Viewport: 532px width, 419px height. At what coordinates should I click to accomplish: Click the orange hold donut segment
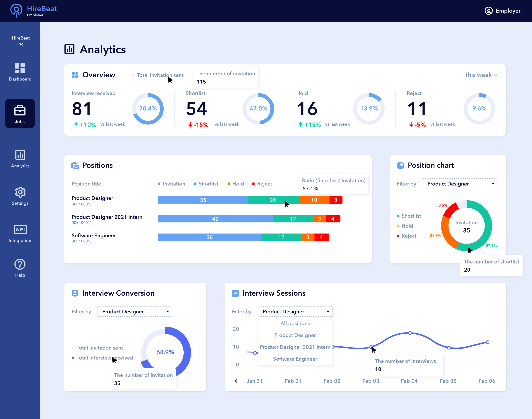pos(447,234)
